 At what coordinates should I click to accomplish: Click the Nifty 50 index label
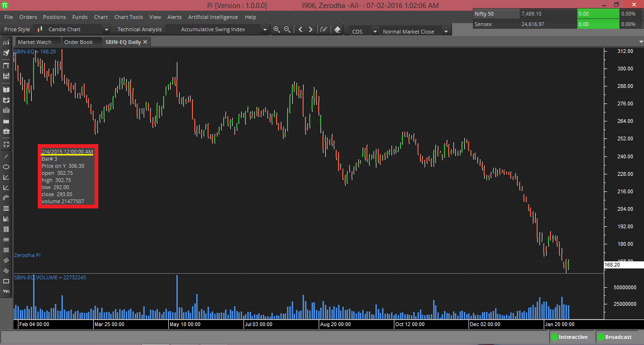[x=484, y=14]
